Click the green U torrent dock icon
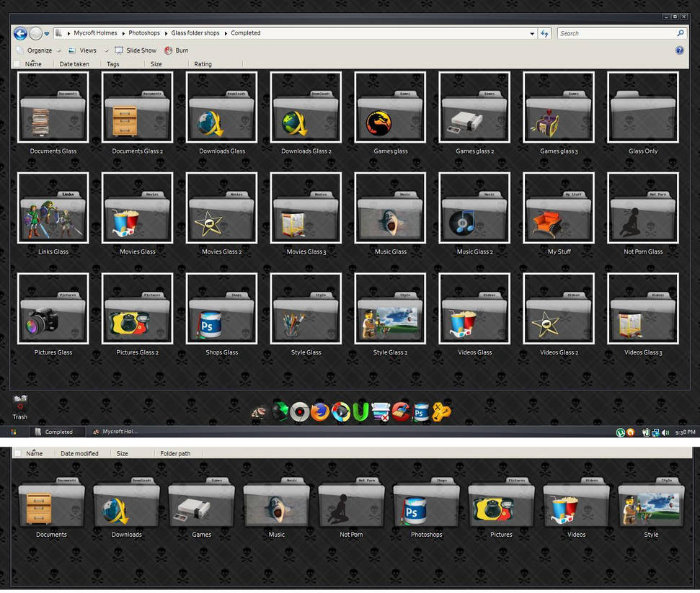The image size is (700, 593). point(360,412)
